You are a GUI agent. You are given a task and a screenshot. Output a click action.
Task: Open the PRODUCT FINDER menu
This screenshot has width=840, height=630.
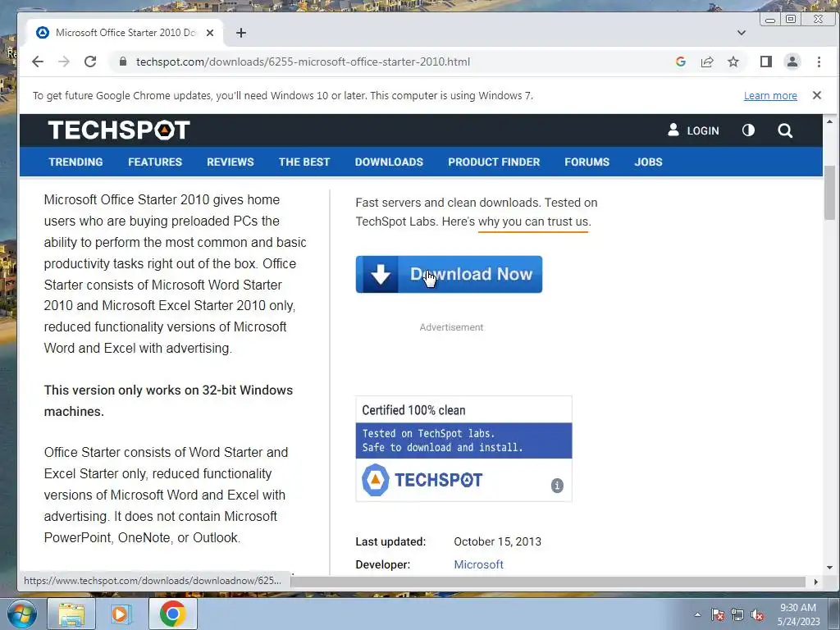click(x=494, y=162)
